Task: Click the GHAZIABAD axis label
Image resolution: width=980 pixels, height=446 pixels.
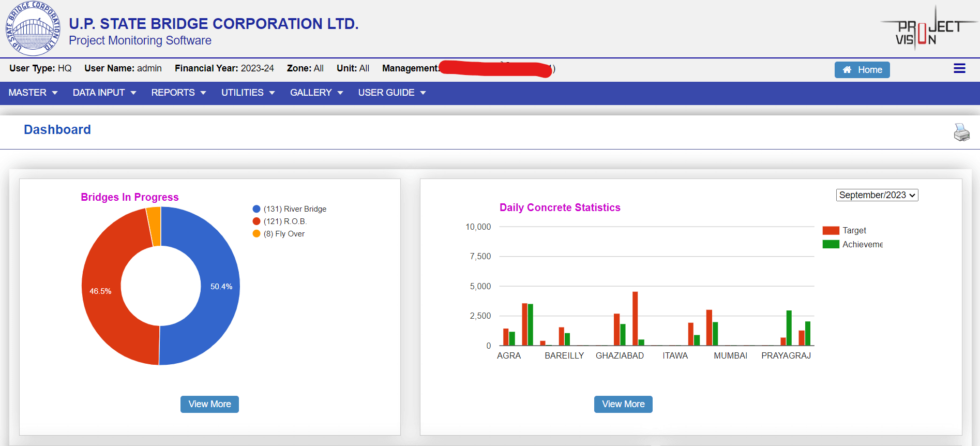Action: [x=620, y=355]
